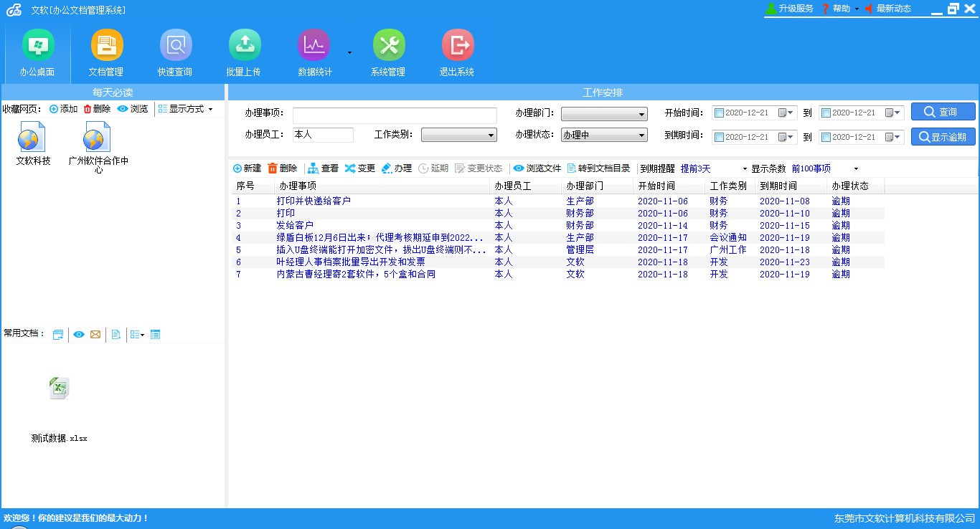Browse favorite webpage with 浏览 eye icon
This screenshot has height=529, width=980.
pyautogui.click(x=133, y=109)
